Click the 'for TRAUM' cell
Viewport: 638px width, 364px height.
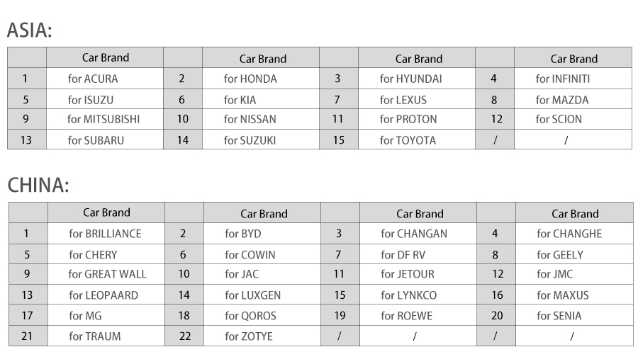[106, 336]
